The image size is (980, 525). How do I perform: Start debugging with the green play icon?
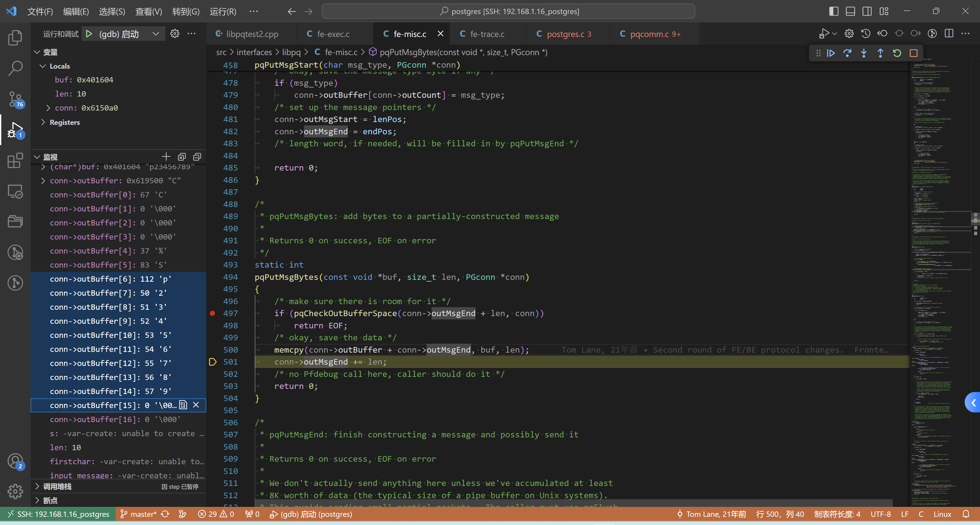coord(89,34)
